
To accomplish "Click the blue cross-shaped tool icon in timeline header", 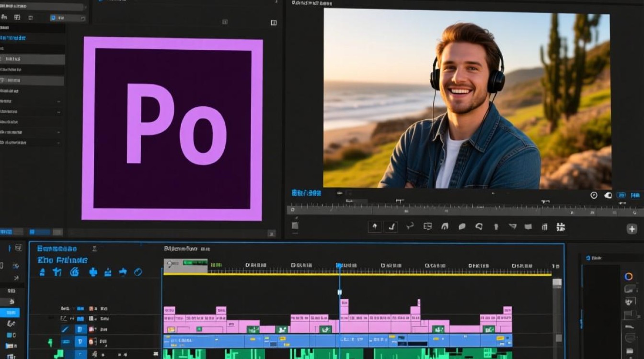I will coord(93,272).
